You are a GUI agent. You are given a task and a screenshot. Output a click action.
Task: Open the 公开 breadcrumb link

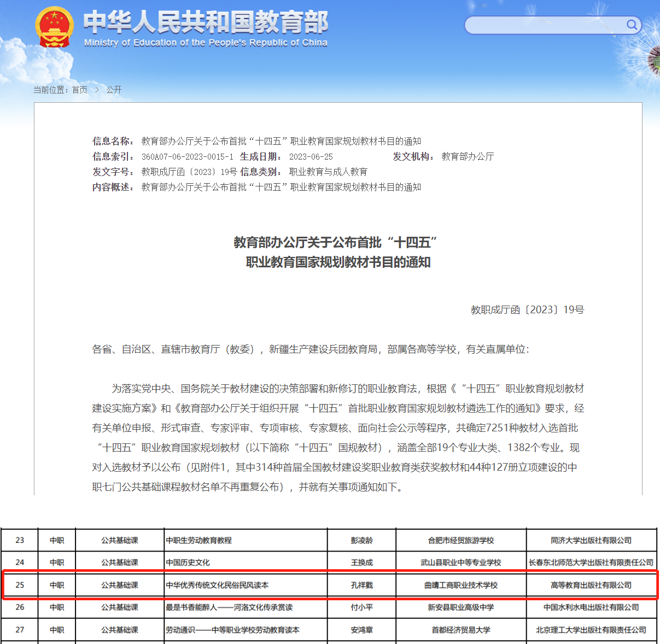[x=114, y=90]
